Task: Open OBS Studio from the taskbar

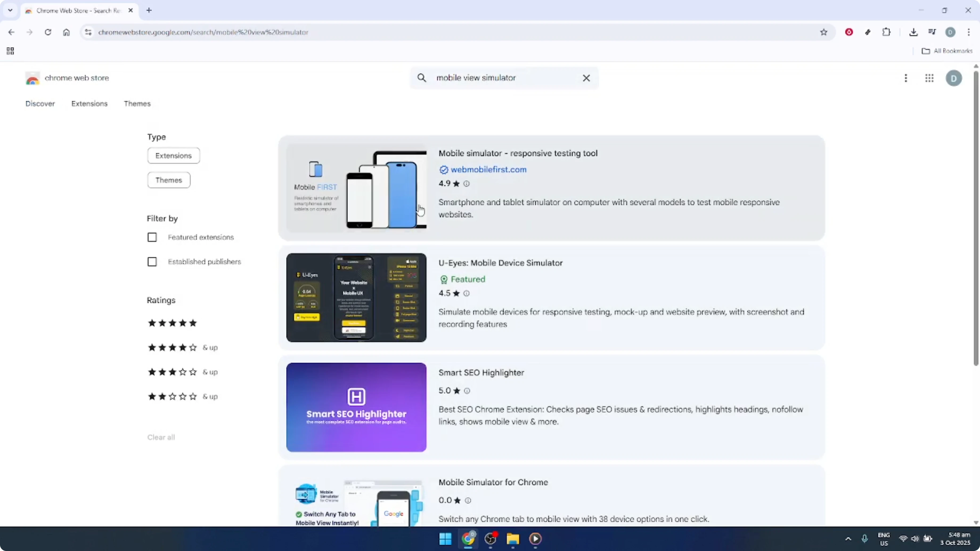Action: (491, 539)
